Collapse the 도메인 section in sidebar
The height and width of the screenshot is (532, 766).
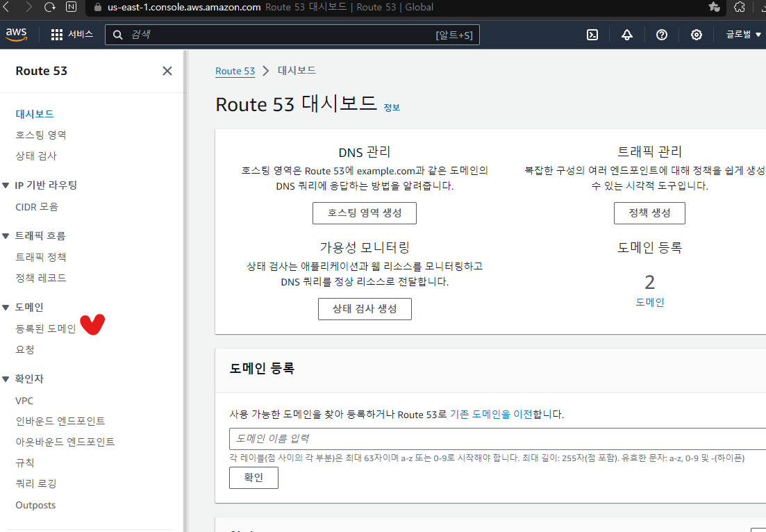tap(6, 307)
